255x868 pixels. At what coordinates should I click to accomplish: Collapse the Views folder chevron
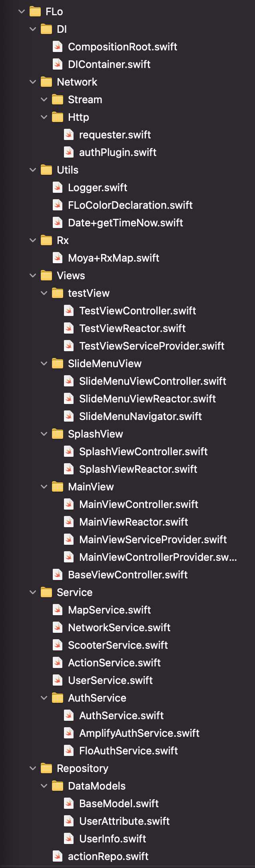tap(33, 276)
